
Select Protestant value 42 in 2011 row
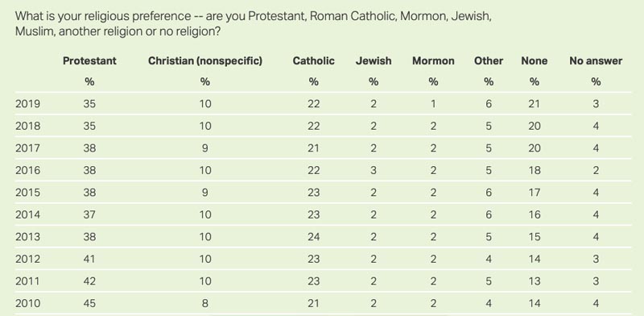pos(89,281)
